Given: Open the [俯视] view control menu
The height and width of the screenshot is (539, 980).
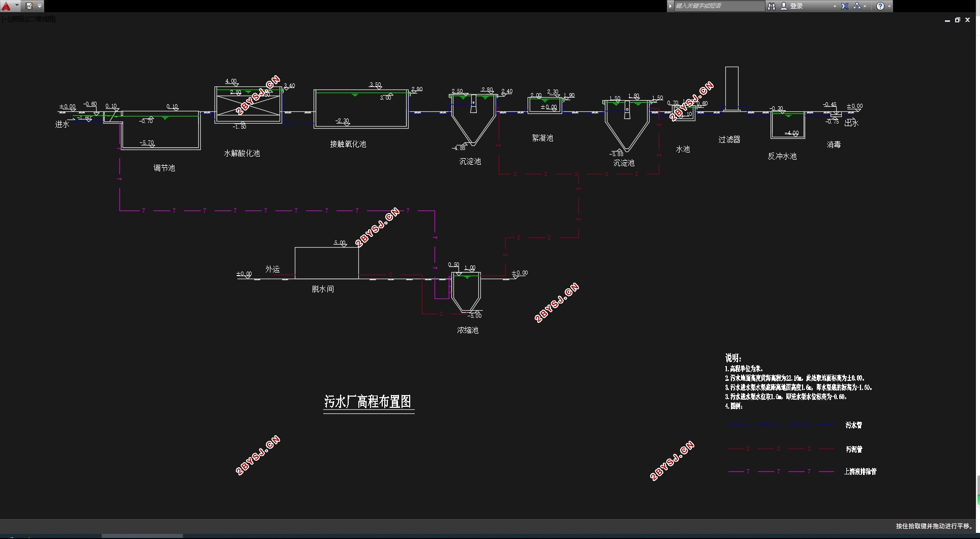Looking at the screenshot, I should [x=18, y=19].
